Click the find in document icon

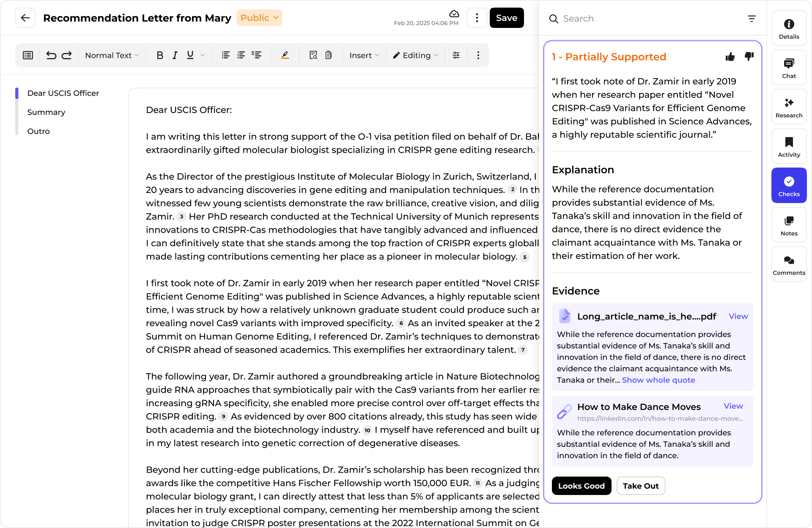click(313, 55)
